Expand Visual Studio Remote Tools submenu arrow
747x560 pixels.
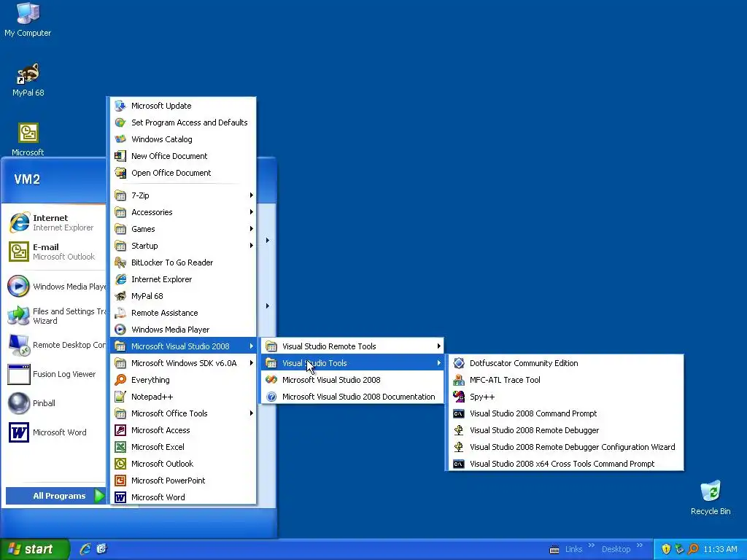[x=438, y=346]
